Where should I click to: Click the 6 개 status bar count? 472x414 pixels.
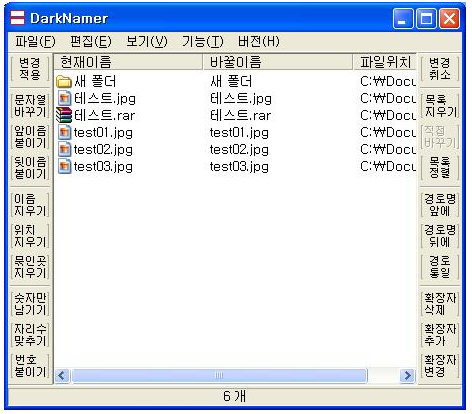pyautogui.click(x=234, y=396)
